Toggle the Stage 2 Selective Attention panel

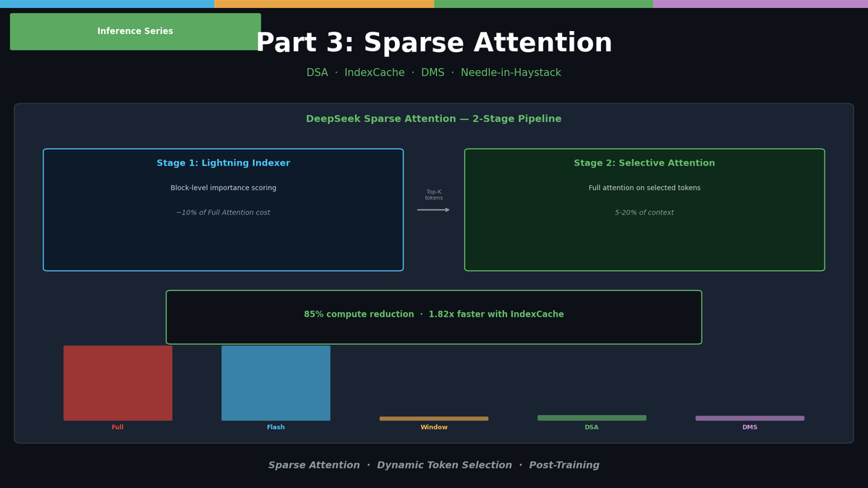click(x=644, y=209)
